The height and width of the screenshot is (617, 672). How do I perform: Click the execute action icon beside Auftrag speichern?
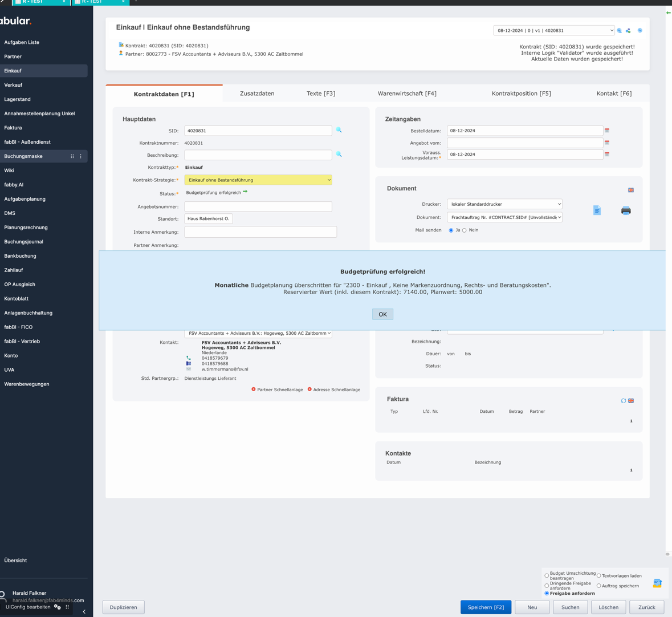pos(657,583)
